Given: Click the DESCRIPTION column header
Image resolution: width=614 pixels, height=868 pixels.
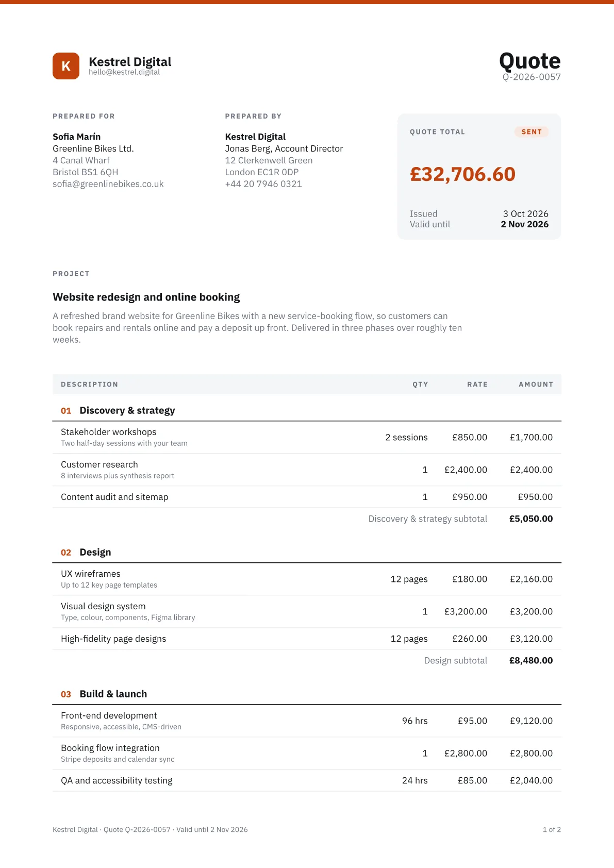Looking at the screenshot, I should click(90, 385).
